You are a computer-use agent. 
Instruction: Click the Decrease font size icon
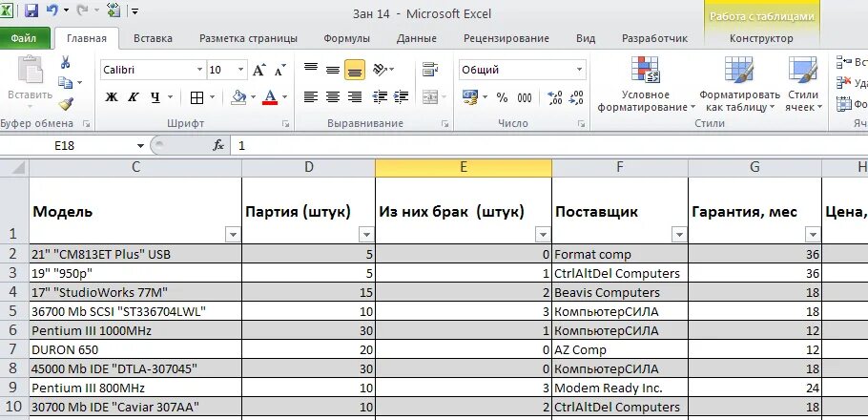(279, 70)
